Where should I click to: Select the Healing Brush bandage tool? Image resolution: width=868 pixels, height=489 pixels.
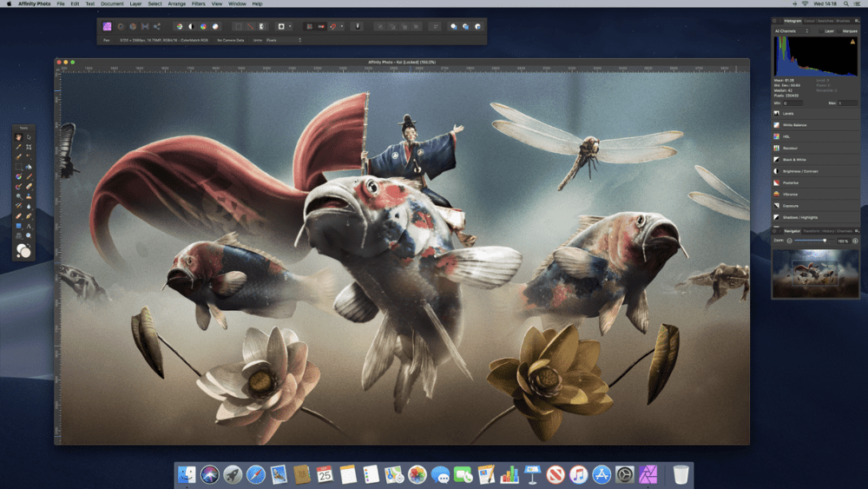tap(18, 216)
